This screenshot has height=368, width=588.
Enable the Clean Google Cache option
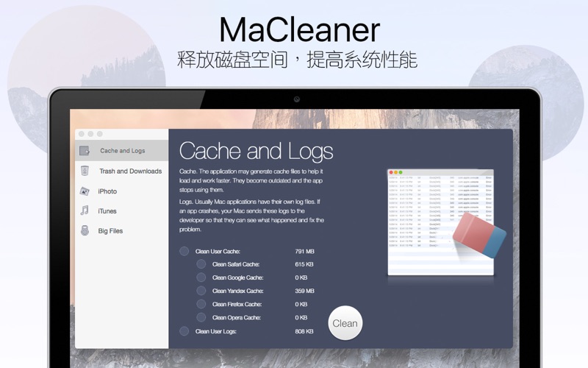(201, 277)
